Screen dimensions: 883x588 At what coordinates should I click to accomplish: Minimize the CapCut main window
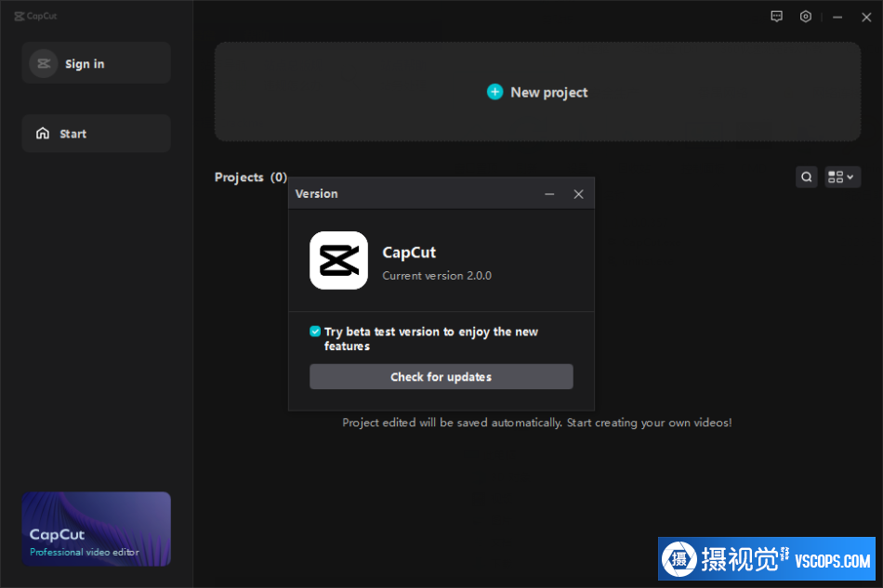click(x=837, y=18)
